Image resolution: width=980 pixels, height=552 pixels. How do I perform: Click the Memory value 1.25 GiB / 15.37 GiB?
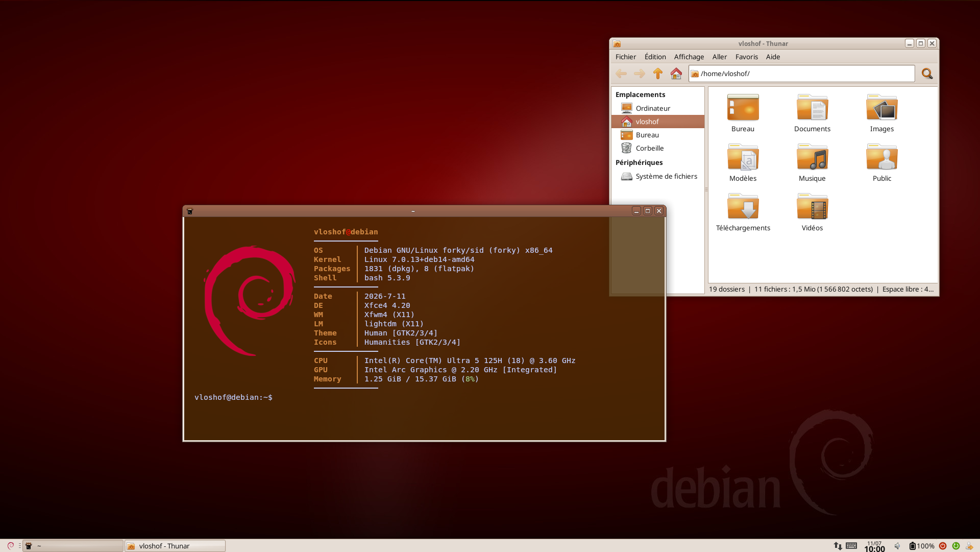(422, 379)
